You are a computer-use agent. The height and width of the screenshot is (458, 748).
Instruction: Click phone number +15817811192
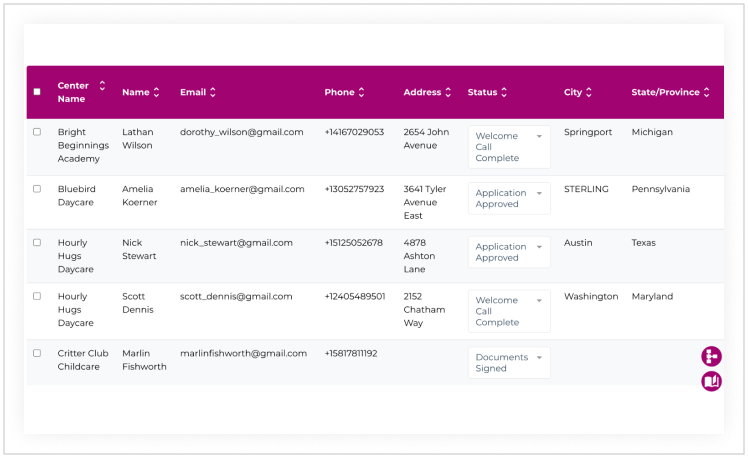tap(351, 354)
